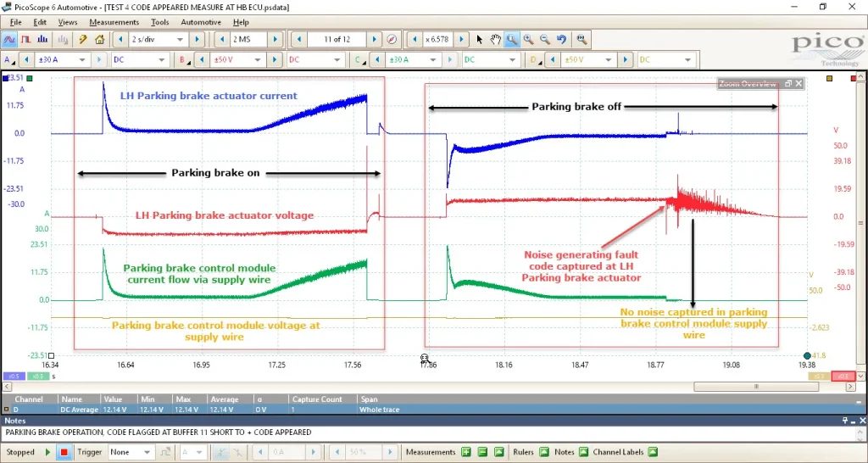The width and height of the screenshot is (868, 463).
Task: Start capture with the green Play button
Action: [48, 452]
